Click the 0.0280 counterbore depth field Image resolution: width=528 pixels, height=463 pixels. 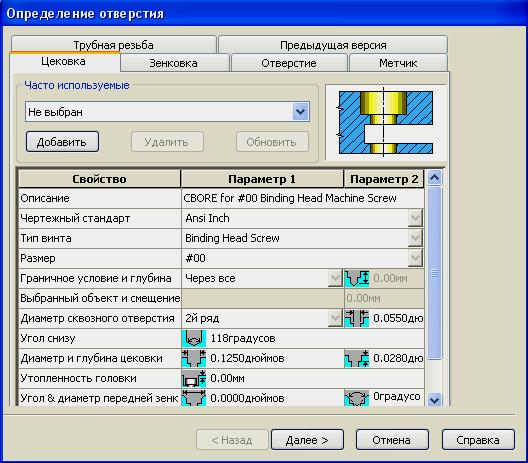(397, 358)
